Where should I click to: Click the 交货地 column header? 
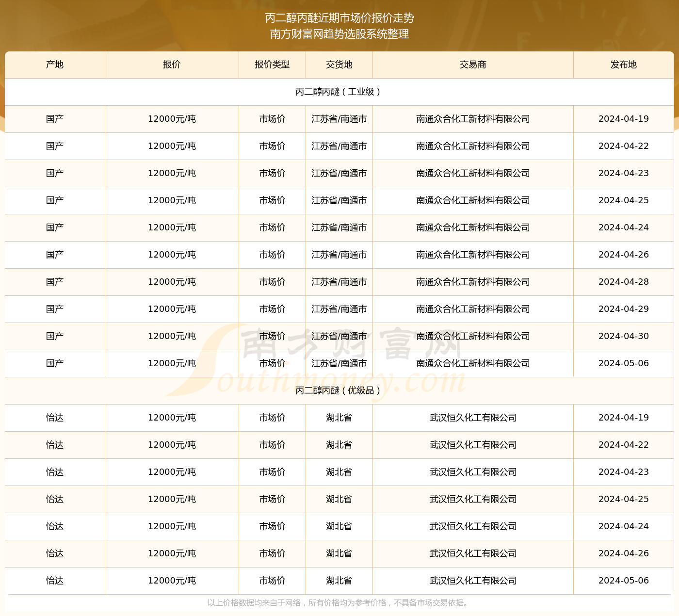click(x=339, y=65)
